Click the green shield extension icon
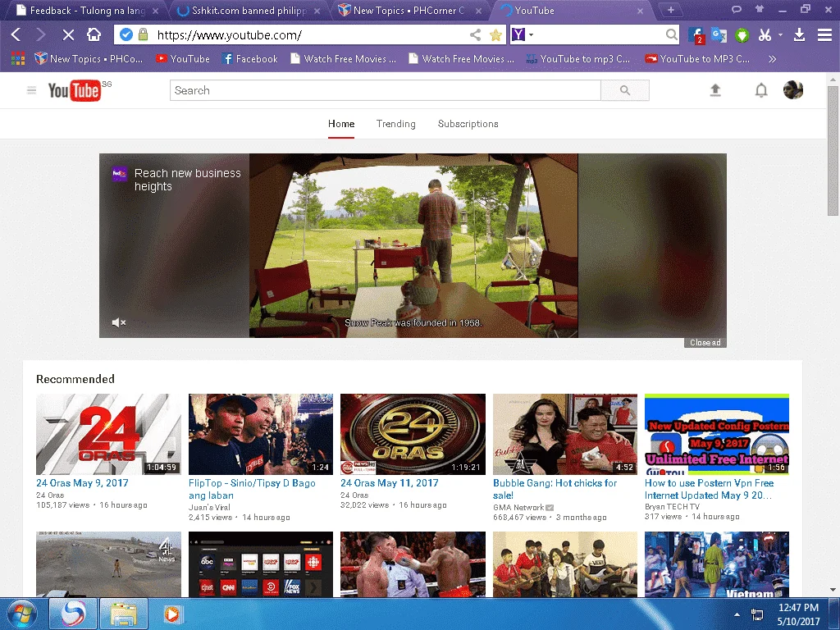Image resolution: width=840 pixels, height=630 pixels. 742,35
